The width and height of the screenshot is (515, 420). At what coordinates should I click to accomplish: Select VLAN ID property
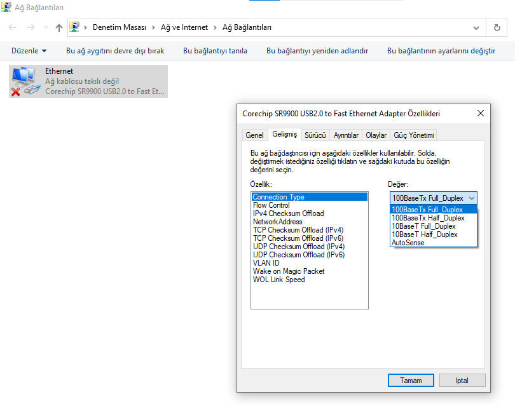[x=310, y=263]
